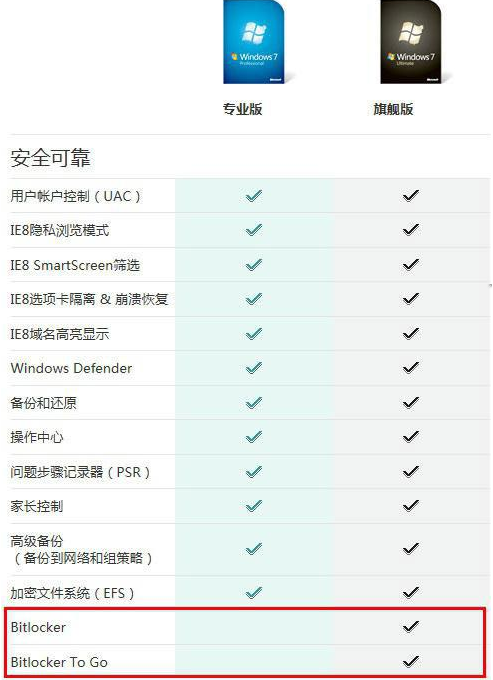493x680 pixels.
Task: Click the teal checkmark for 备份和还原
Action: click(x=254, y=402)
